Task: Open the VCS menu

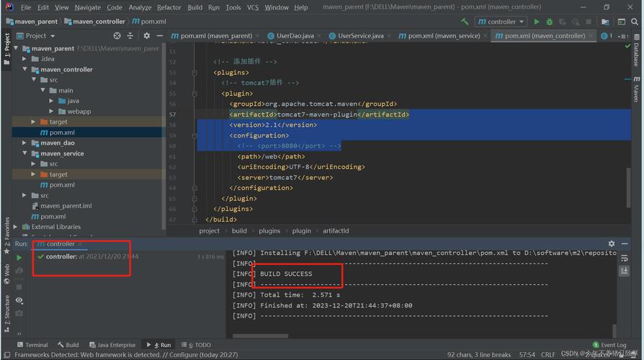Action: tap(253, 7)
